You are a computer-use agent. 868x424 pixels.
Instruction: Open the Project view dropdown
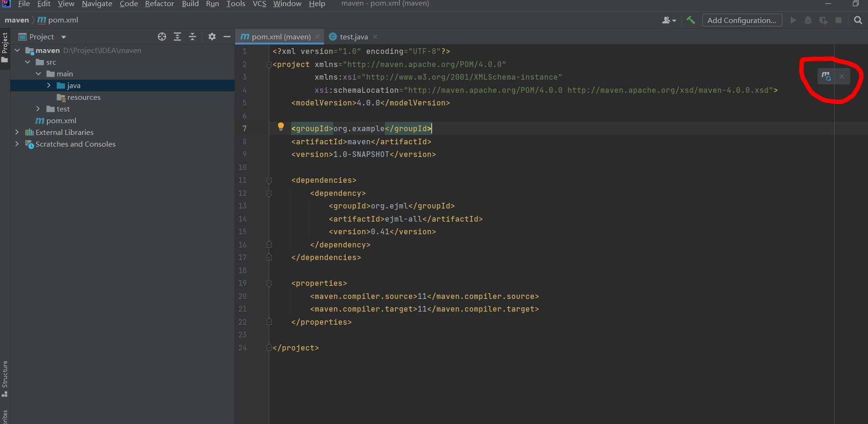[x=64, y=37]
